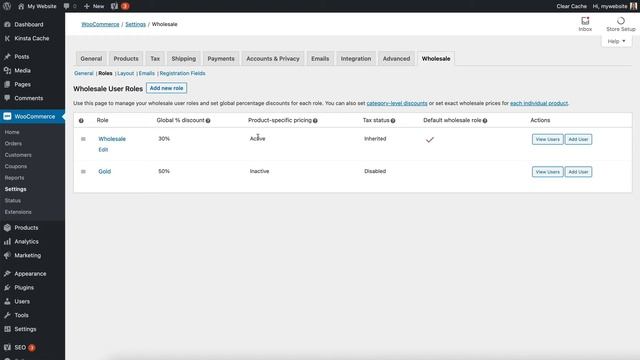
Task: Open Kinsta Cache in the sidebar
Action: pyautogui.click(x=31, y=38)
